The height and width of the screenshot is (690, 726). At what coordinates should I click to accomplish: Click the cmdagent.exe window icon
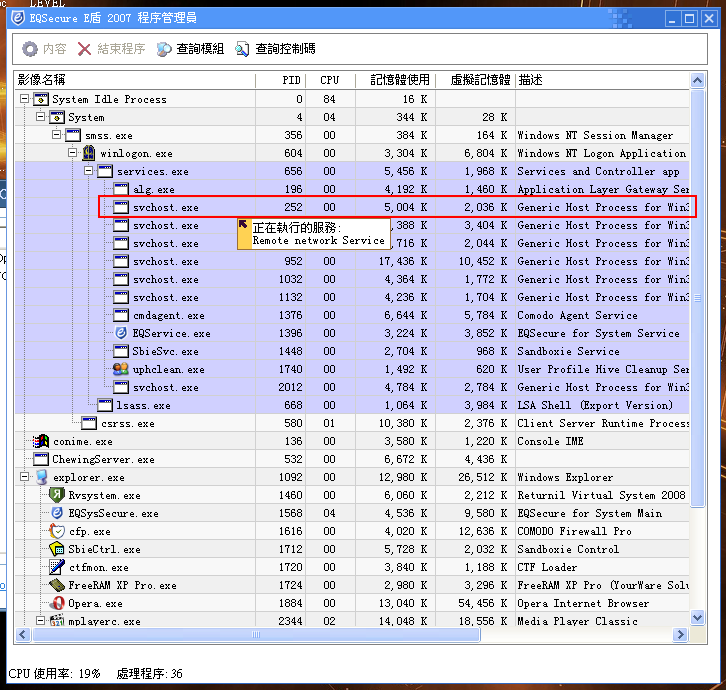point(121,315)
